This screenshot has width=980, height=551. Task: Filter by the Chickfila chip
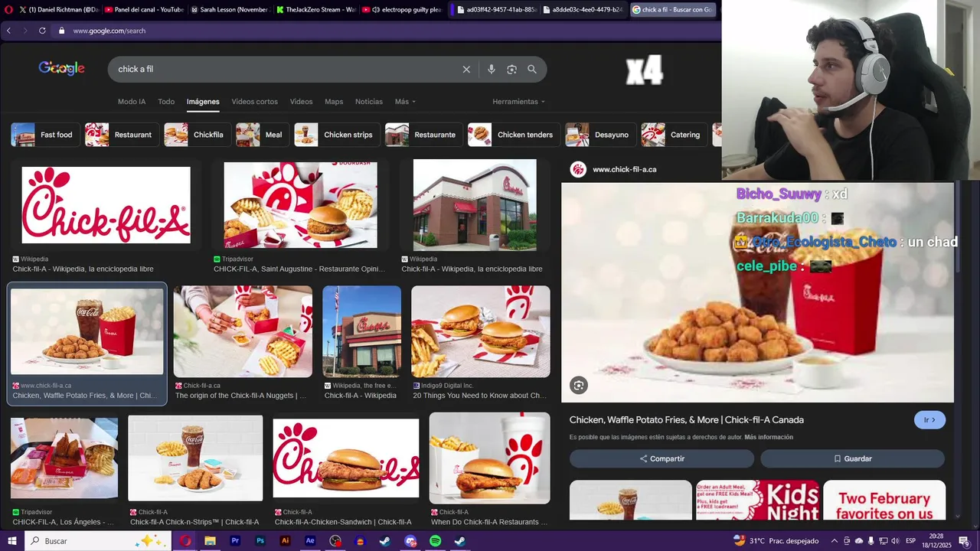point(198,135)
